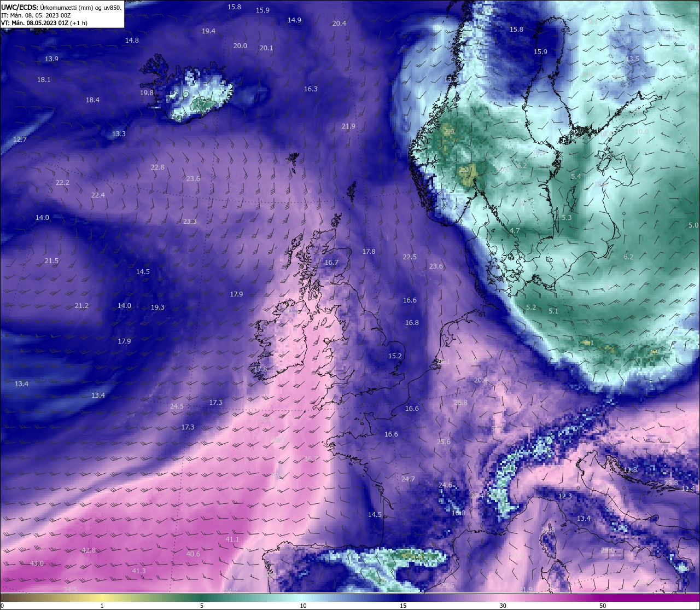The height and width of the screenshot is (610, 700).
Task: Click the 41.3 map value
Action: 139,571
